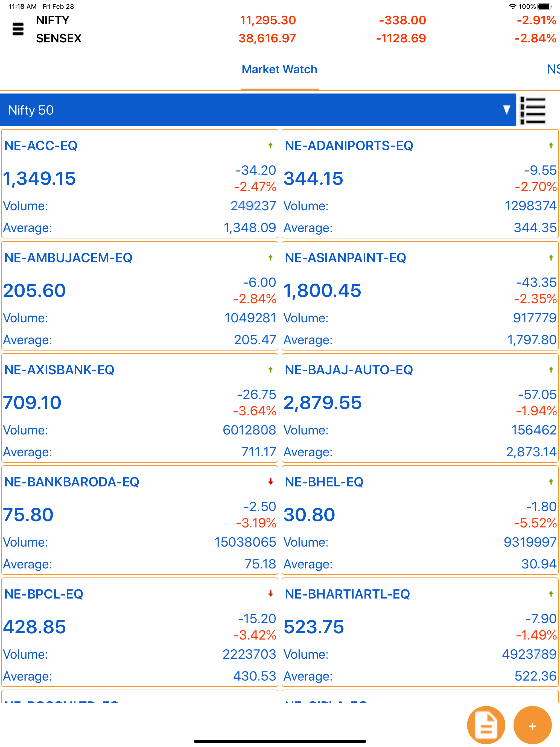
Task: Click the battery indicator in status bar
Action: pyautogui.click(x=544, y=6)
